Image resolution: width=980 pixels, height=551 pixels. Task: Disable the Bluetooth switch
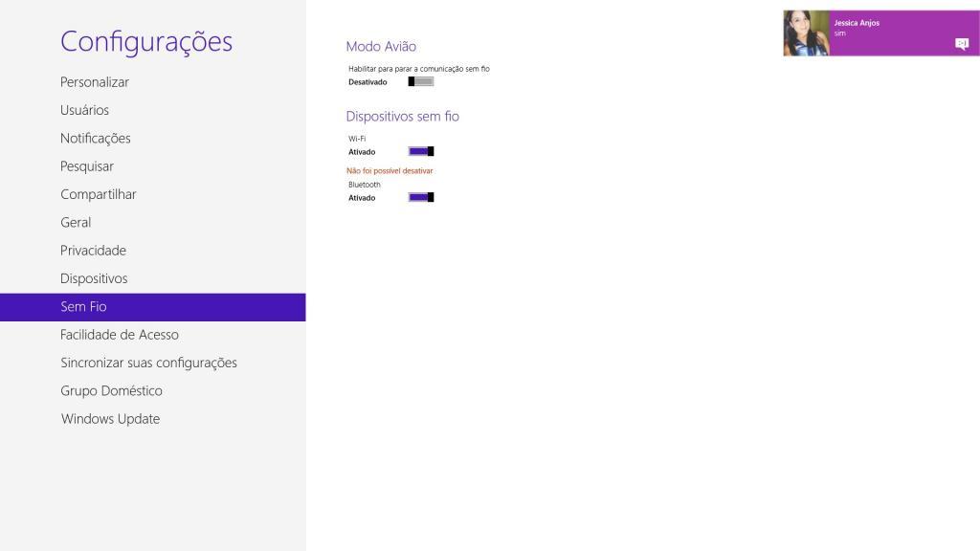point(421,197)
